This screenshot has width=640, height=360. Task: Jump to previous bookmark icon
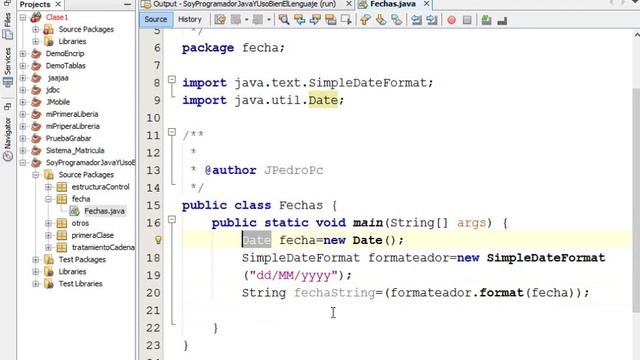[365, 20]
